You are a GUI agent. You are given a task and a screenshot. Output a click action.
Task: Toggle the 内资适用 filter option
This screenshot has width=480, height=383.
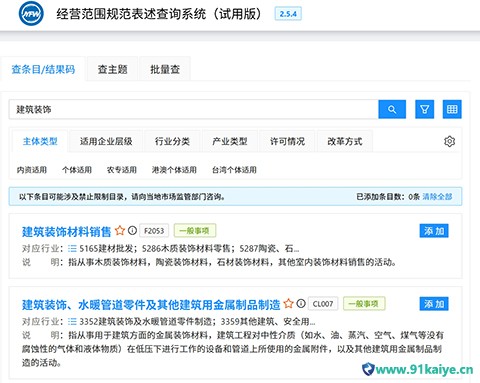click(32, 170)
